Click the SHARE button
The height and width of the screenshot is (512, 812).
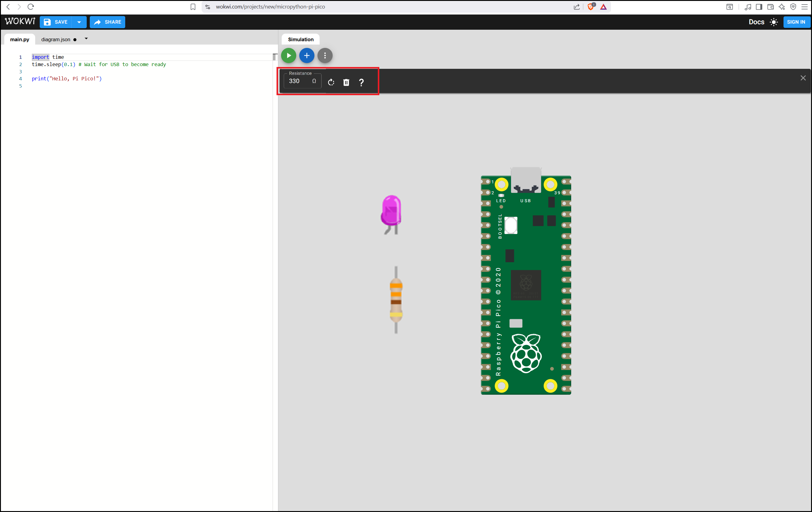click(108, 22)
